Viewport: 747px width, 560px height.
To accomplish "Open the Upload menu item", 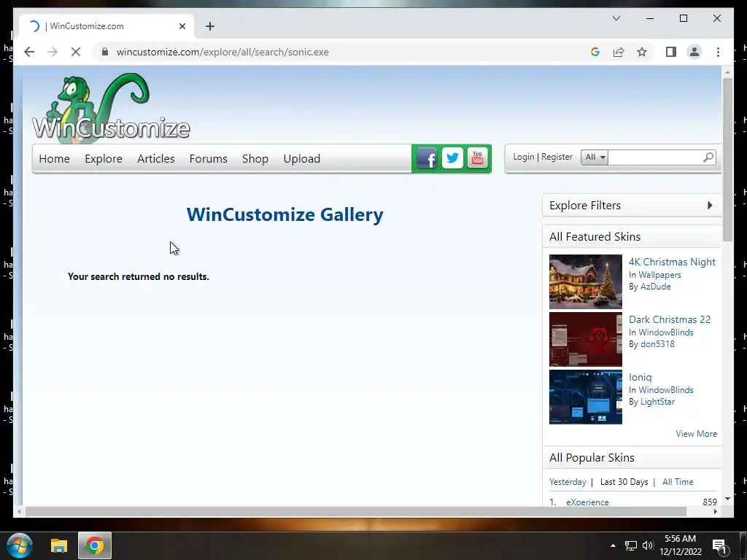I will (301, 158).
